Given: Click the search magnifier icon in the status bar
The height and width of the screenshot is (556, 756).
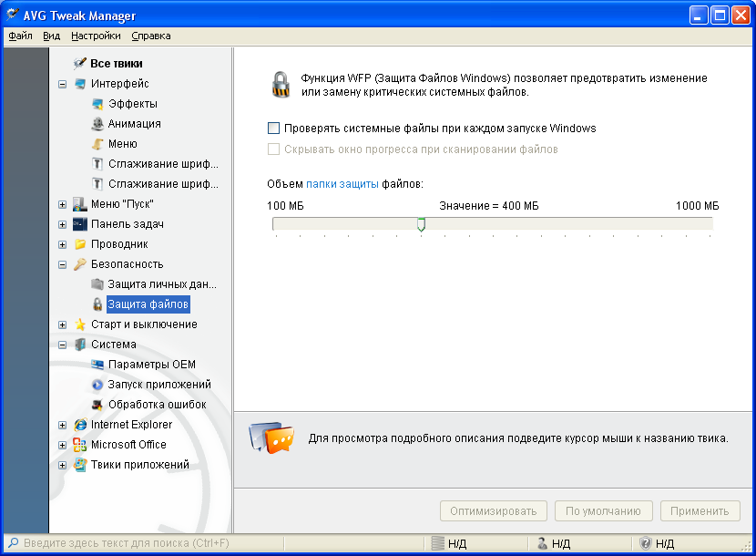Looking at the screenshot, I should [x=14, y=543].
